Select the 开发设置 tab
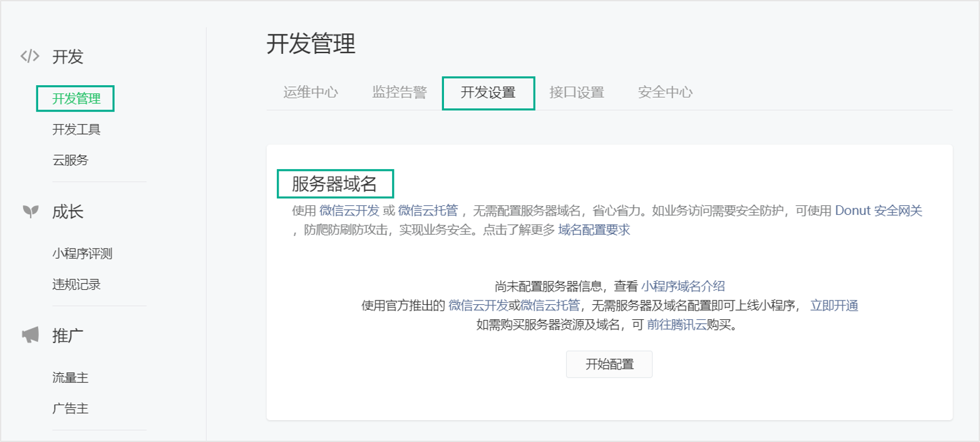The width and height of the screenshot is (980, 442). [488, 93]
